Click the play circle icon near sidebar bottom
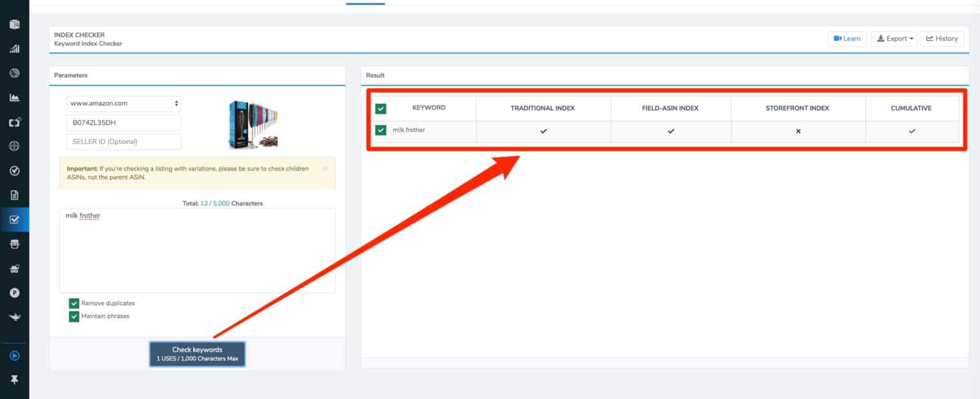Viewport: 980px width, 399px height. pos(15,355)
